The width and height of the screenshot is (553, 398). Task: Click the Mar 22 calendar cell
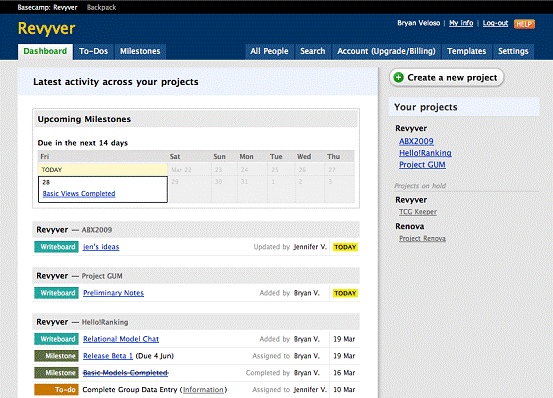pyautogui.click(x=190, y=170)
